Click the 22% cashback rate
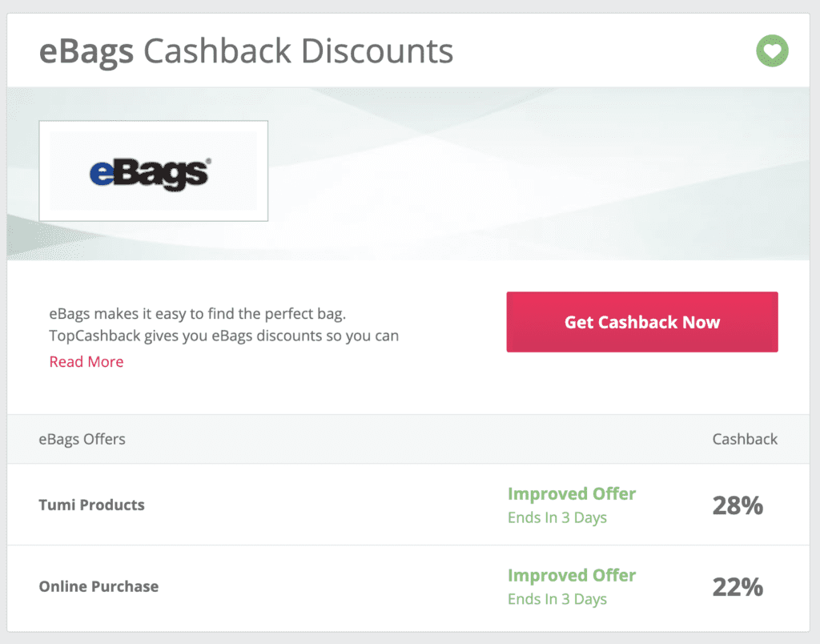The height and width of the screenshot is (644, 820). [737, 586]
